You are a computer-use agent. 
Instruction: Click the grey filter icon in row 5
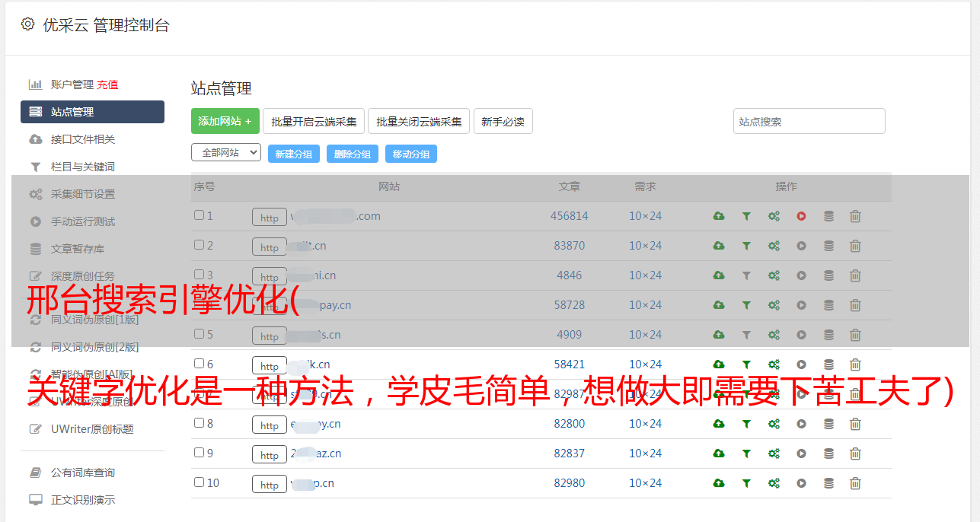tap(746, 335)
